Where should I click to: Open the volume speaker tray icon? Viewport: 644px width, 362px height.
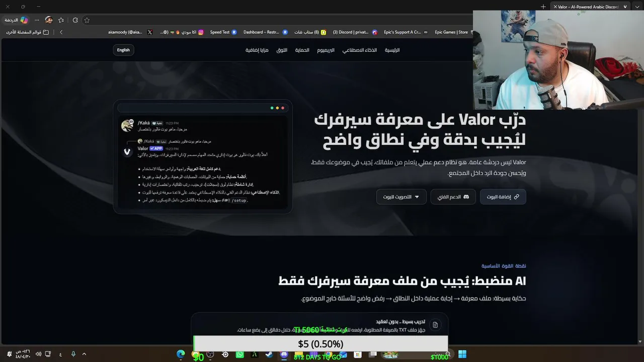point(38,354)
